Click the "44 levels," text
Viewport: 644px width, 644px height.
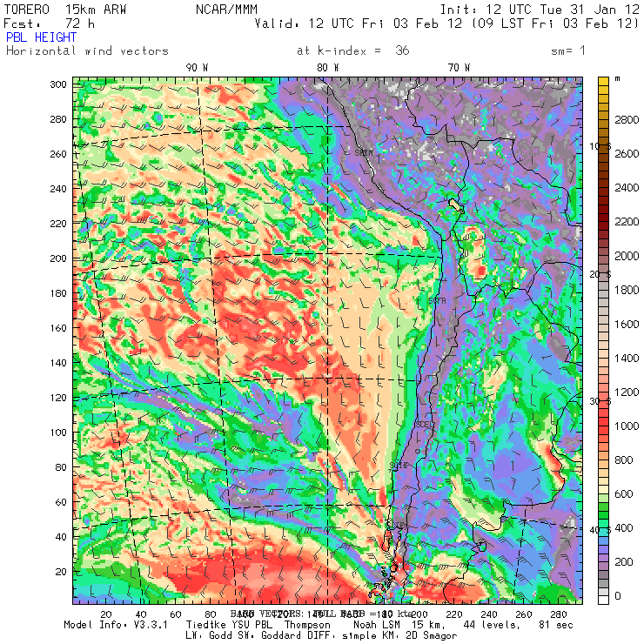(492, 625)
